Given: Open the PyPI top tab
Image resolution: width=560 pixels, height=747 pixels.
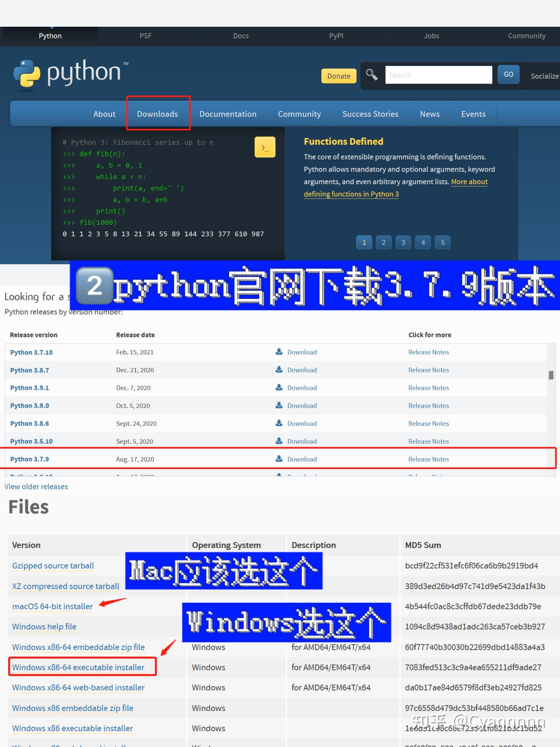Looking at the screenshot, I should (336, 36).
